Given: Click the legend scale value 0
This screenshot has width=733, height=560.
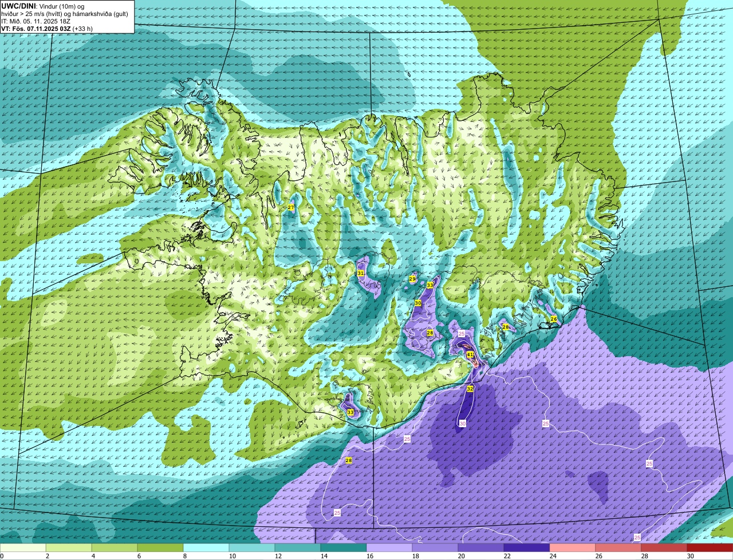Looking at the screenshot, I should (1, 556).
